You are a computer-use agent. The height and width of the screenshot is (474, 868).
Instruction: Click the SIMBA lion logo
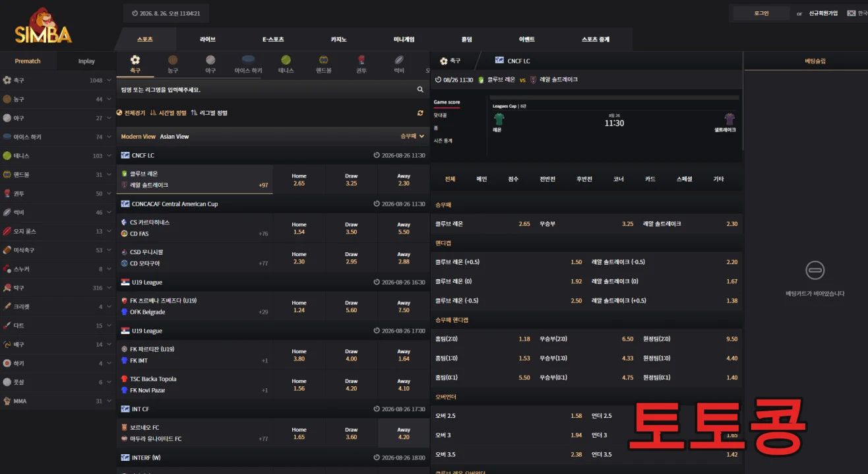[x=44, y=26]
